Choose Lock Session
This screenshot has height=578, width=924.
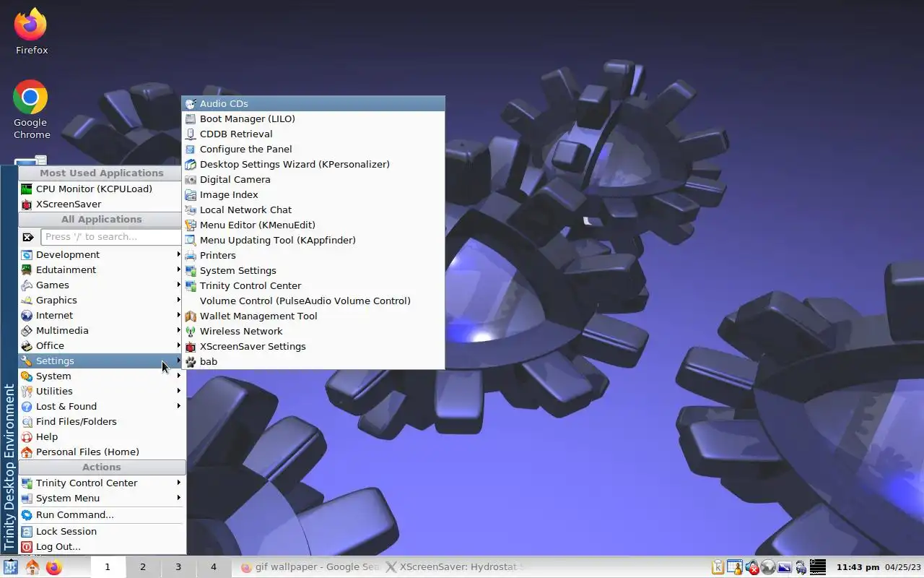pos(101,531)
